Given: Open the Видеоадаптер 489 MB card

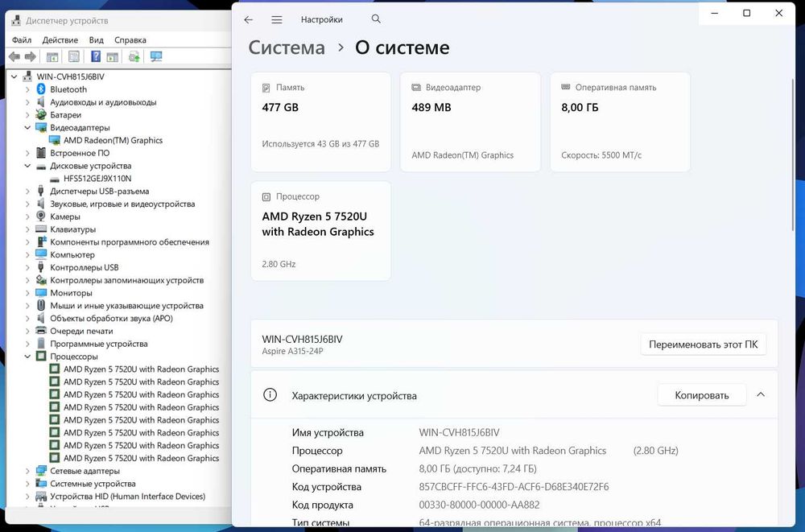Looking at the screenshot, I should click(470, 122).
